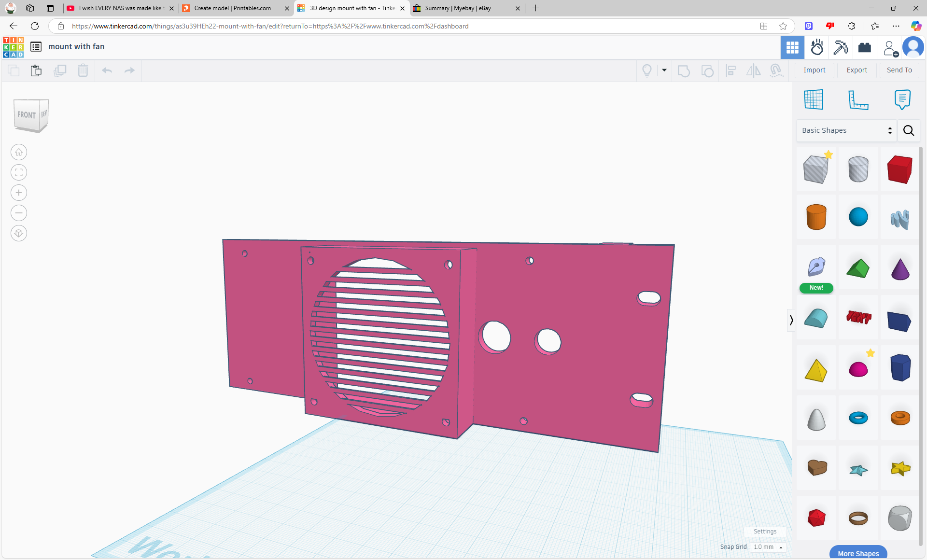Show all hidden objects lightbulb

(647, 70)
